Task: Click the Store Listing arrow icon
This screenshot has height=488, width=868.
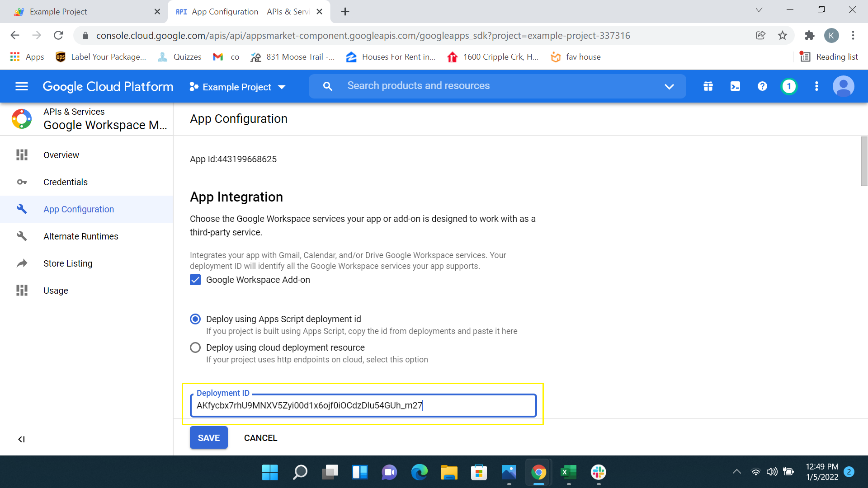Action: (22, 263)
